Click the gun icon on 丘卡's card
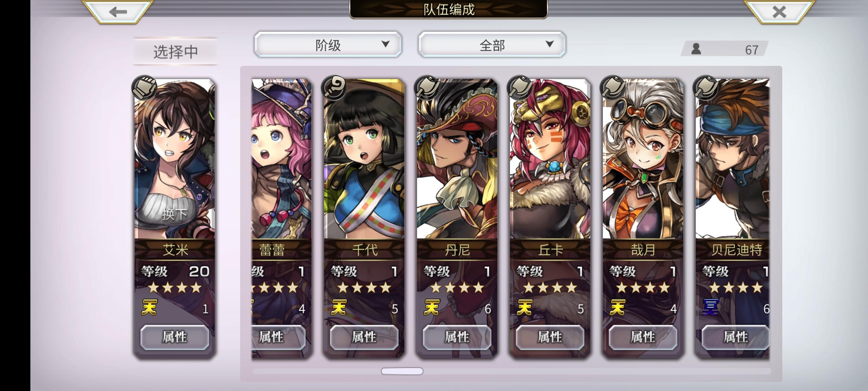This screenshot has height=391, width=868. [520, 88]
